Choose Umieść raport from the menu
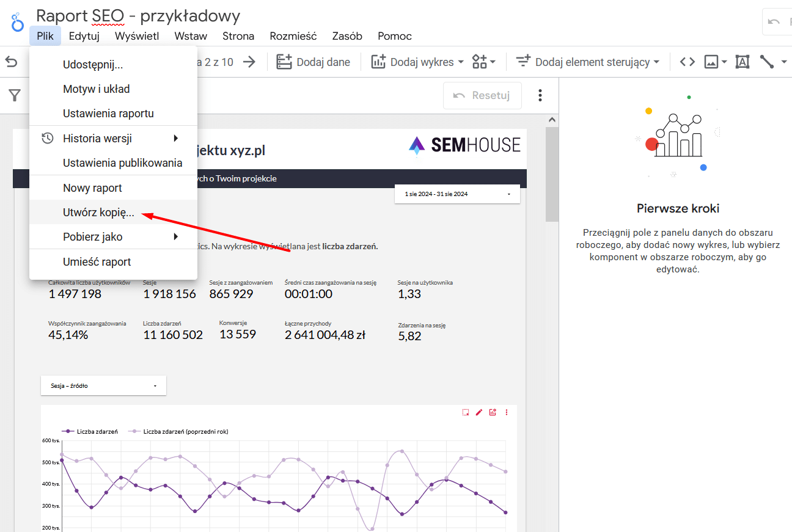The height and width of the screenshot is (532, 792). [x=113, y=261]
